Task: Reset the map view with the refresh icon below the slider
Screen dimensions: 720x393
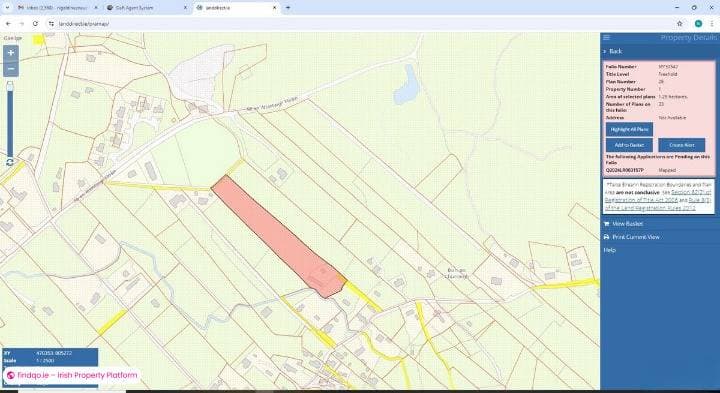Action: coord(10,162)
